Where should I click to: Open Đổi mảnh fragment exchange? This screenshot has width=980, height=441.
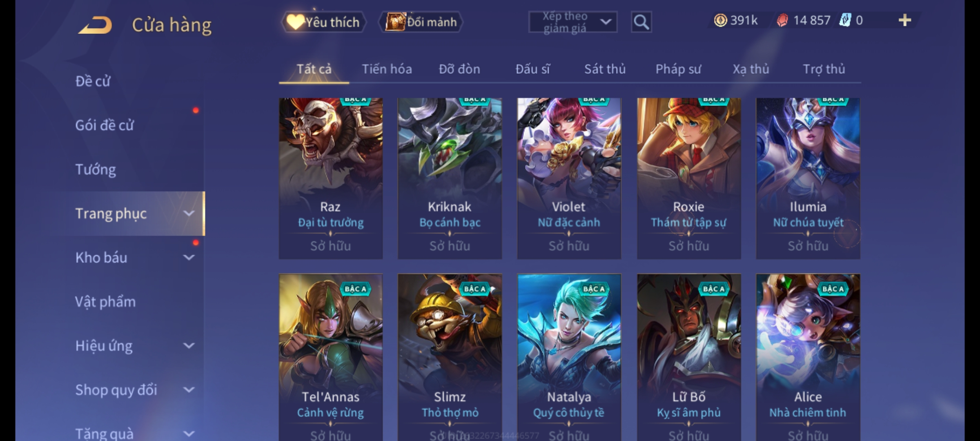click(421, 22)
